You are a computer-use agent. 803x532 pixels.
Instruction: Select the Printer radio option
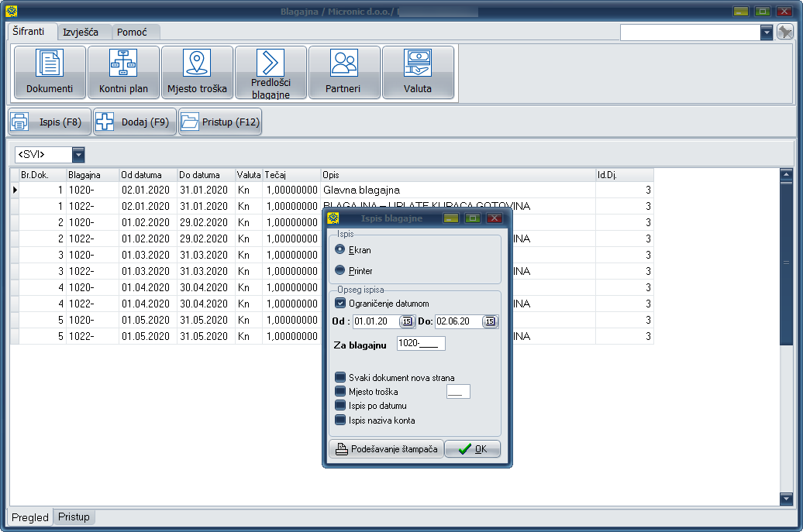(x=340, y=271)
